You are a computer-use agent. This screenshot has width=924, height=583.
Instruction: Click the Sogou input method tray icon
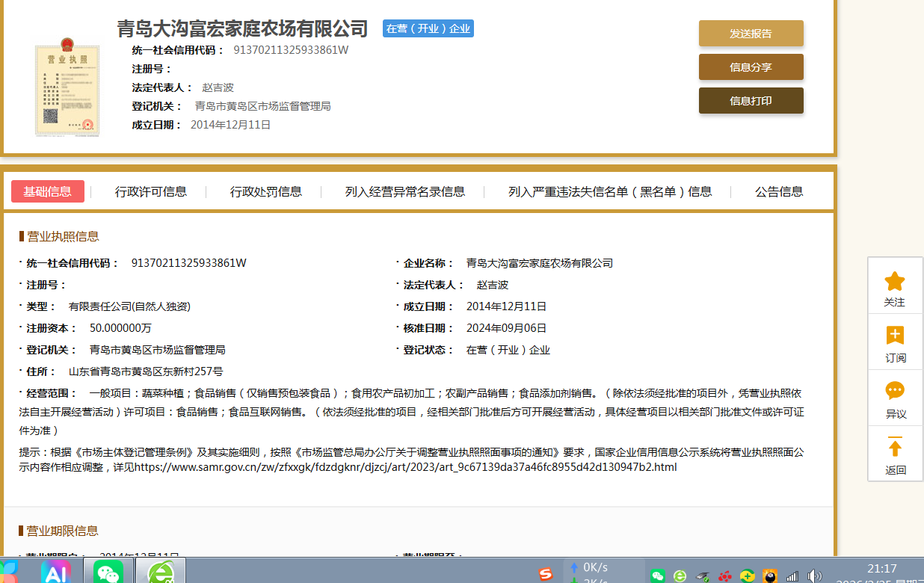(546, 575)
